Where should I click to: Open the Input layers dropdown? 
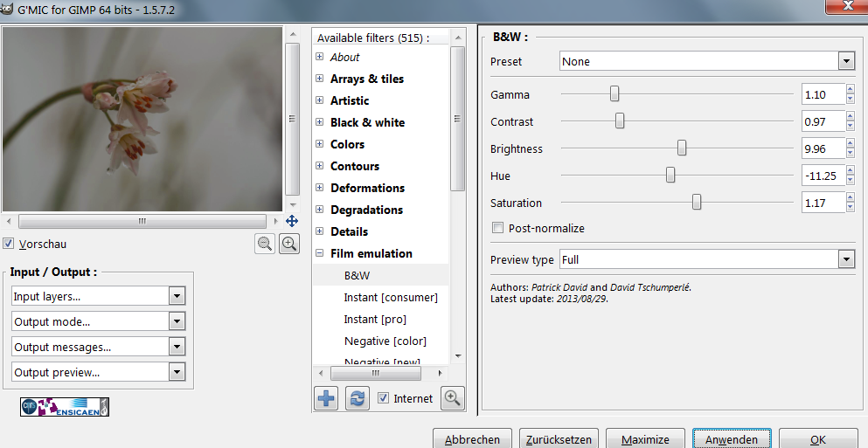[98, 296]
